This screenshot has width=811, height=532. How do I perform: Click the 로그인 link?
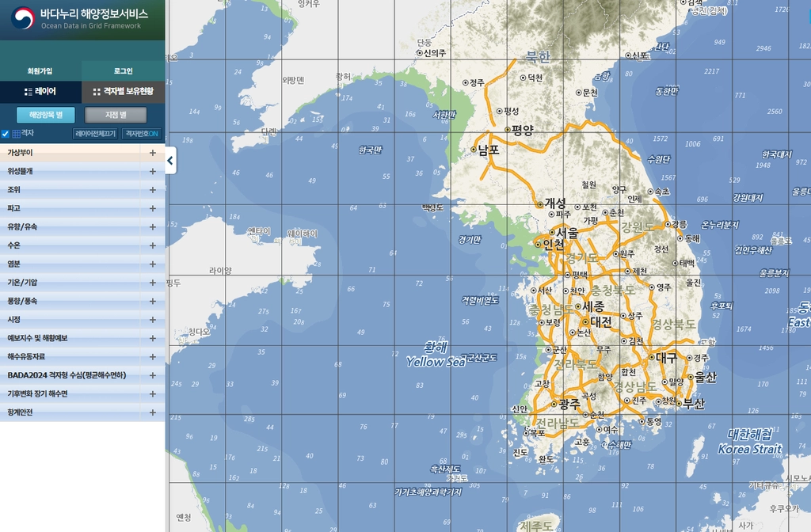pyautogui.click(x=123, y=70)
